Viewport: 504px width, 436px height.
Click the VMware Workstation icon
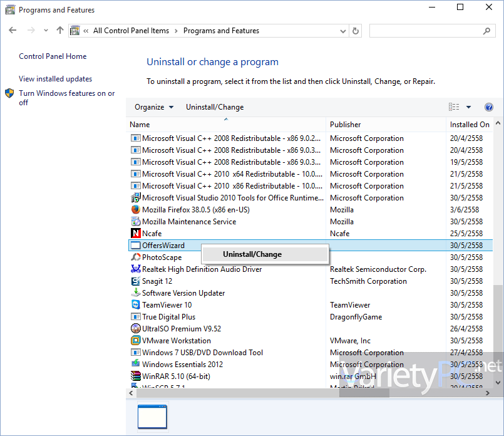[x=136, y=341]
